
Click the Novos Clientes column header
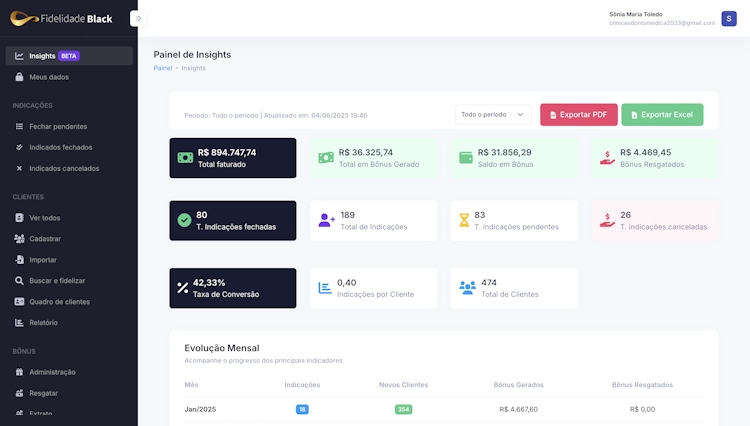coord(404,385)
